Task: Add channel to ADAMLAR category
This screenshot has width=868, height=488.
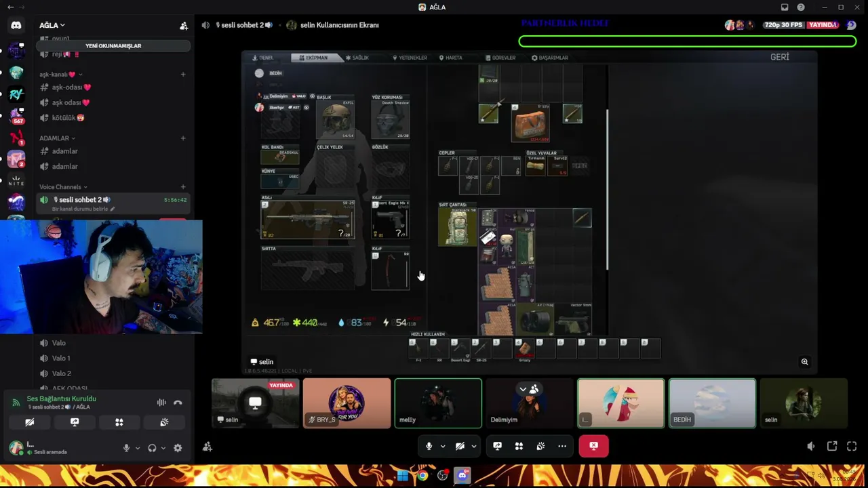Action: click(x=183, y=138)
